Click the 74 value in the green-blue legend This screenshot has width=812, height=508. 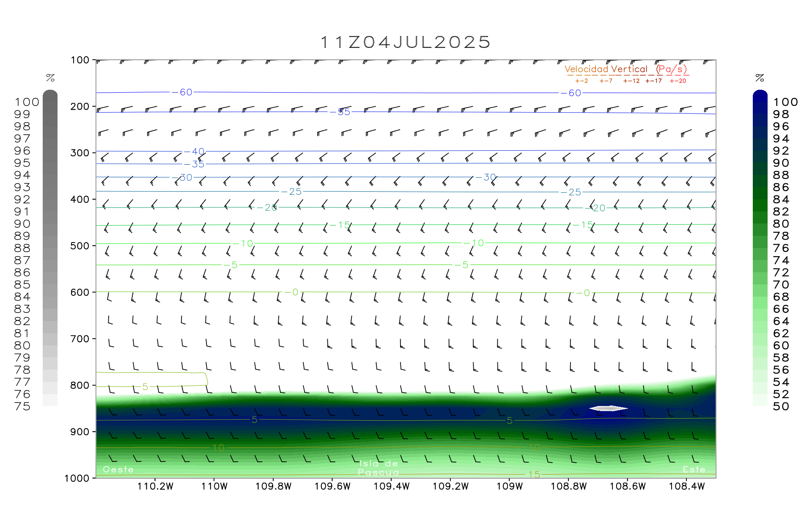[x=781, y=260]
